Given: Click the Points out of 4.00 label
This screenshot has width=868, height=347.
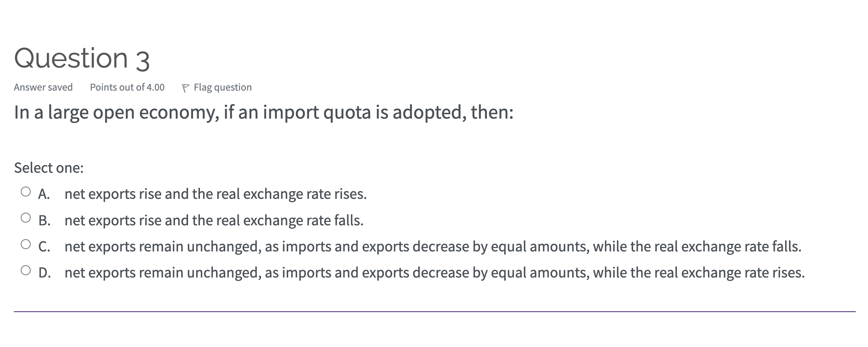Looking at the screenshot, I should coord(127,87).
